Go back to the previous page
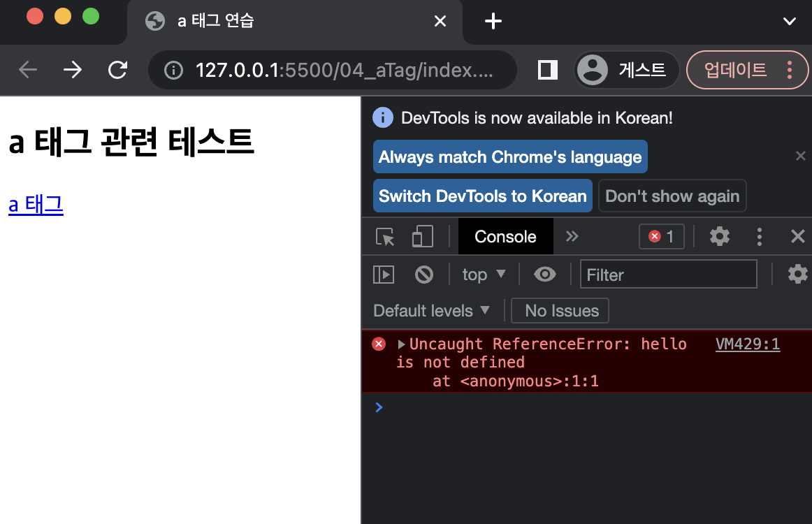 pos(28,69)
